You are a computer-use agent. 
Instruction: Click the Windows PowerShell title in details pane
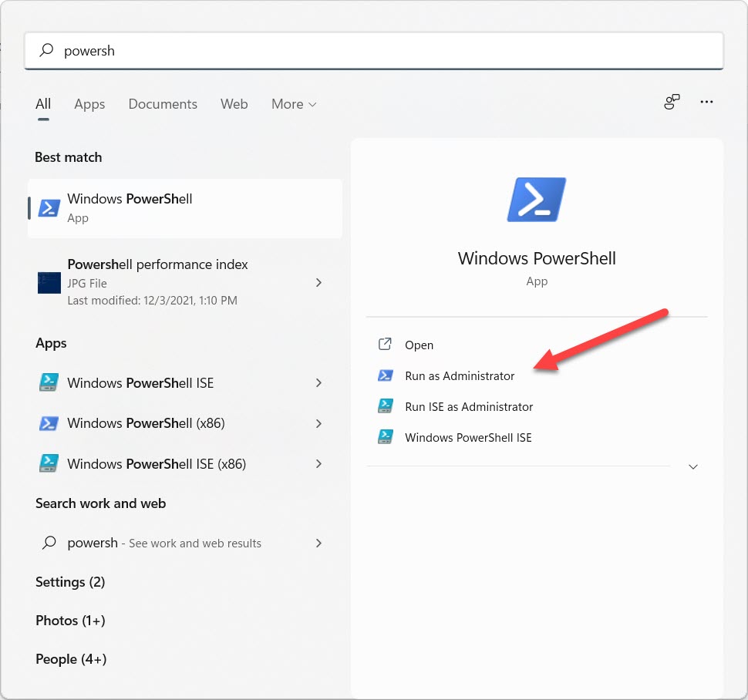[537, 258]
